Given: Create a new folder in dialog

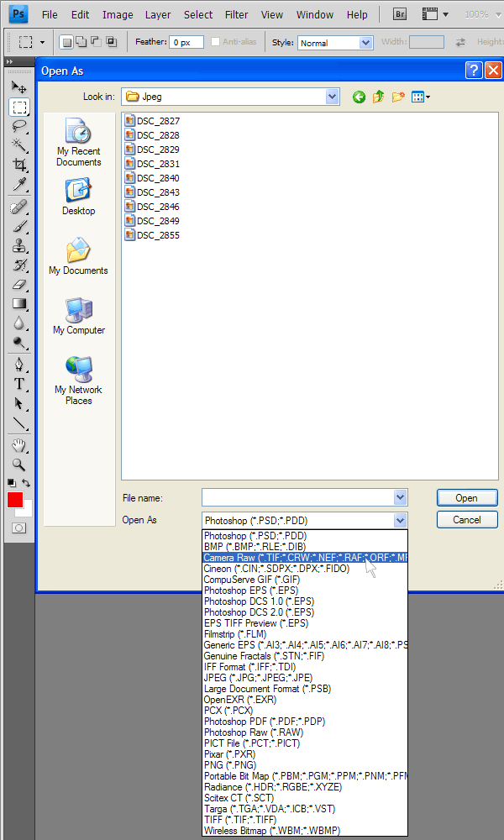Looking at the screenshot, I should tap(398, 97).
